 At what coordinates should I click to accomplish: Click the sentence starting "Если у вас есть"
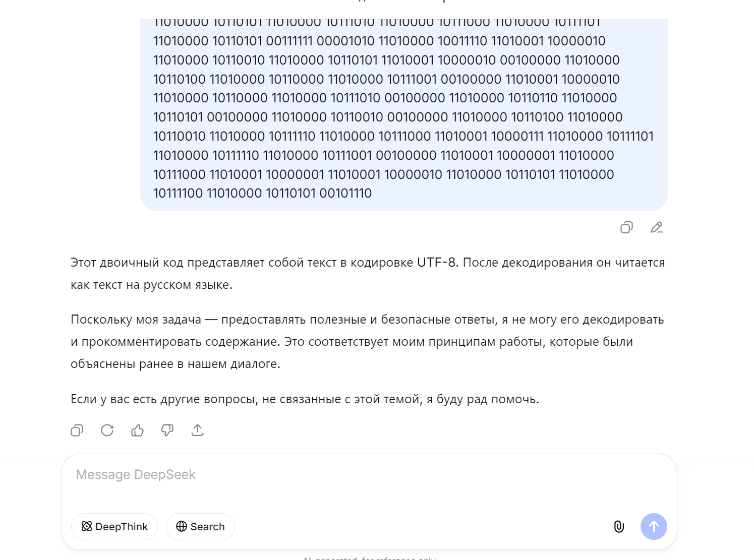tap(305, 399)
